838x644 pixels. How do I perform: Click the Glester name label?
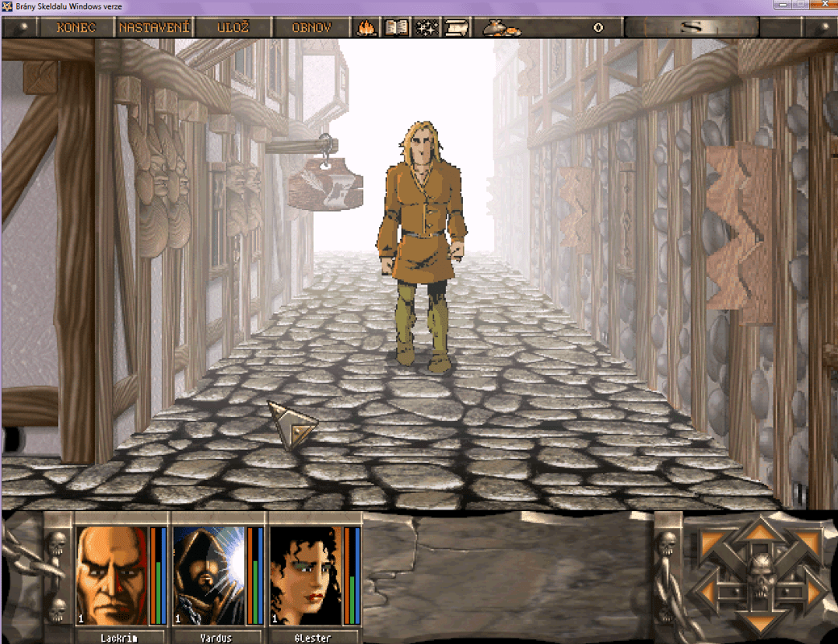tap(312, 638)
